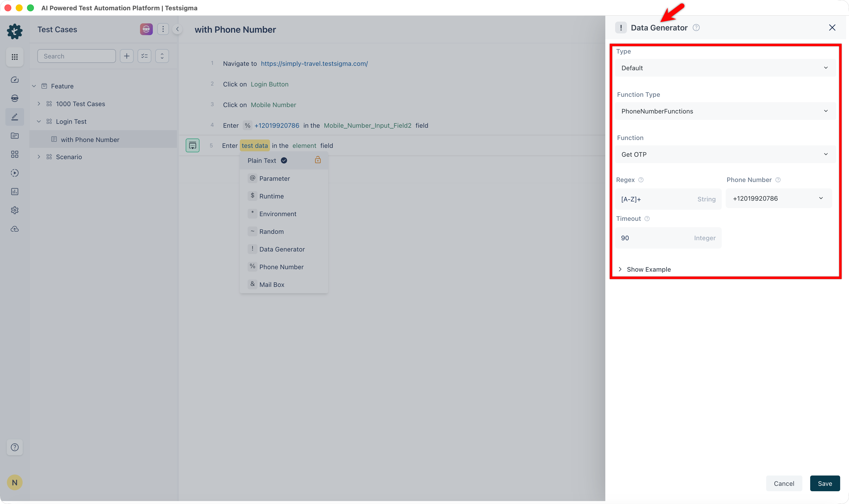Open the Type dropdown showing Default
The height and width of the screenshot is (504, 849).
tap(726, 68)
